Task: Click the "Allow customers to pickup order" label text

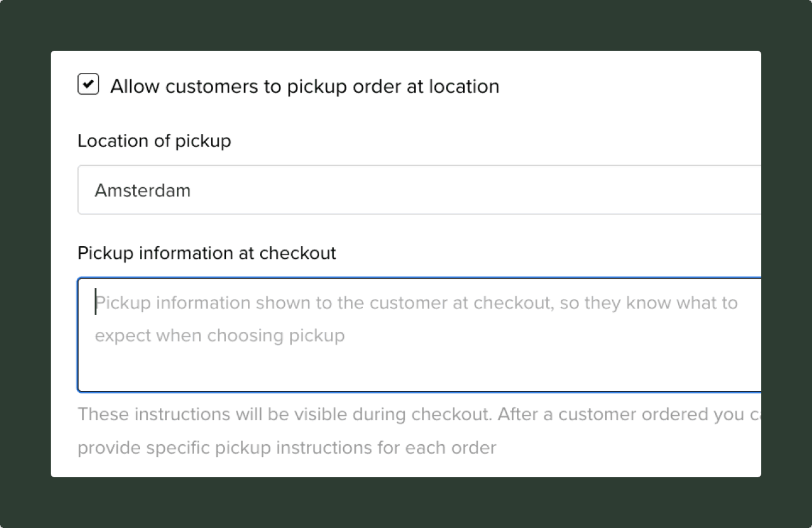Action: [304, 86]
